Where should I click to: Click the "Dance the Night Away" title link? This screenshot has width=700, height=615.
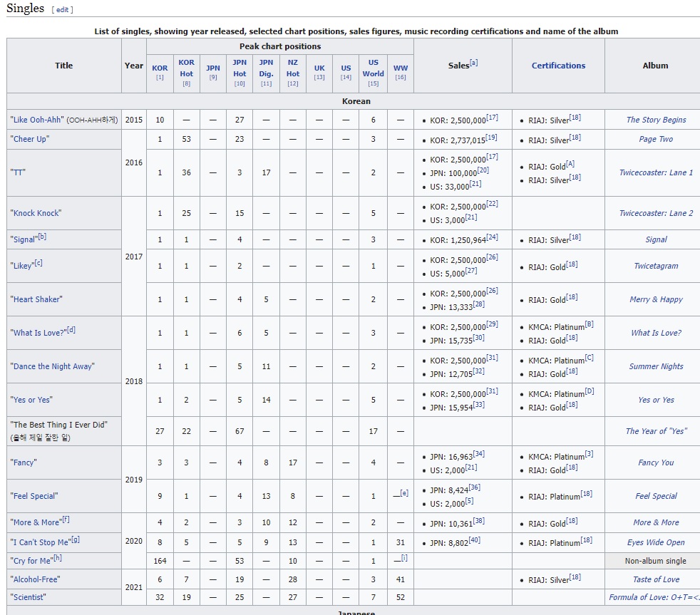(53, 366)
